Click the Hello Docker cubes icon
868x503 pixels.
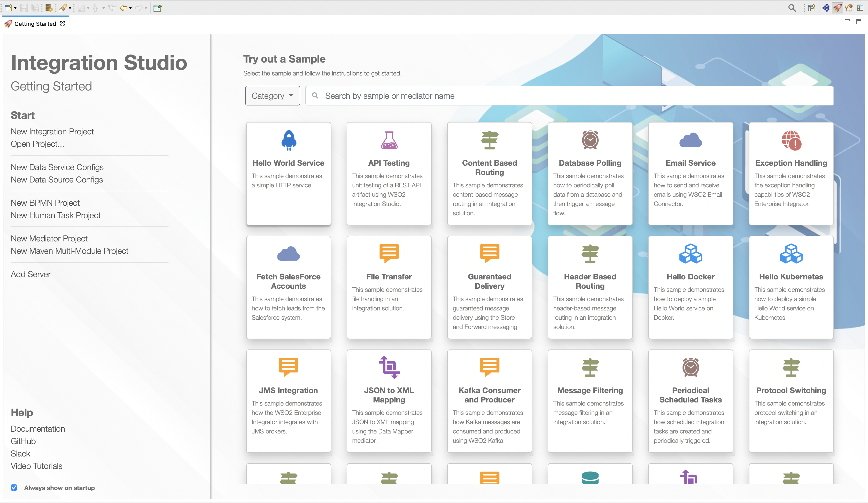coord(691,254)
